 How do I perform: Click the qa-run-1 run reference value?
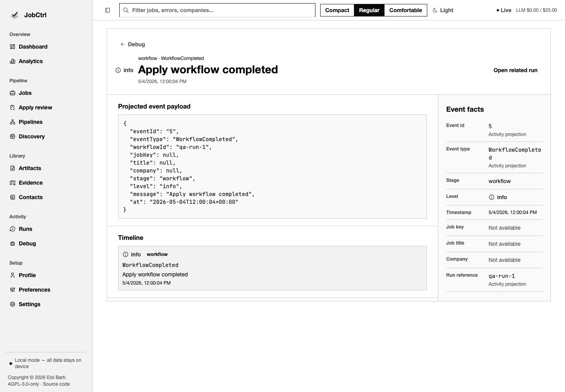[501, 276]
